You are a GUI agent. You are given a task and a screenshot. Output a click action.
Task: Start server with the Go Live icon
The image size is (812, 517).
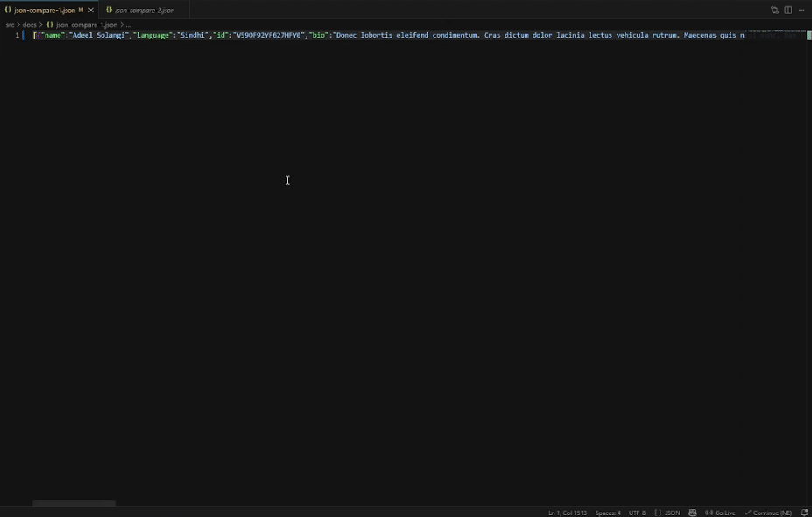[718, 512]
